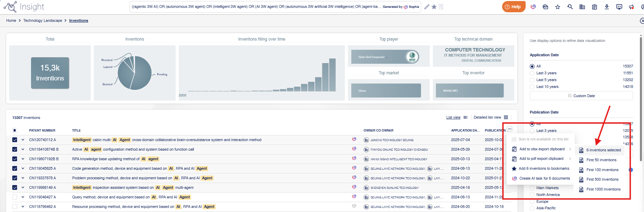Open the search history magnifier icon
This screenshot has height=212, width=644.
point(570,7)
